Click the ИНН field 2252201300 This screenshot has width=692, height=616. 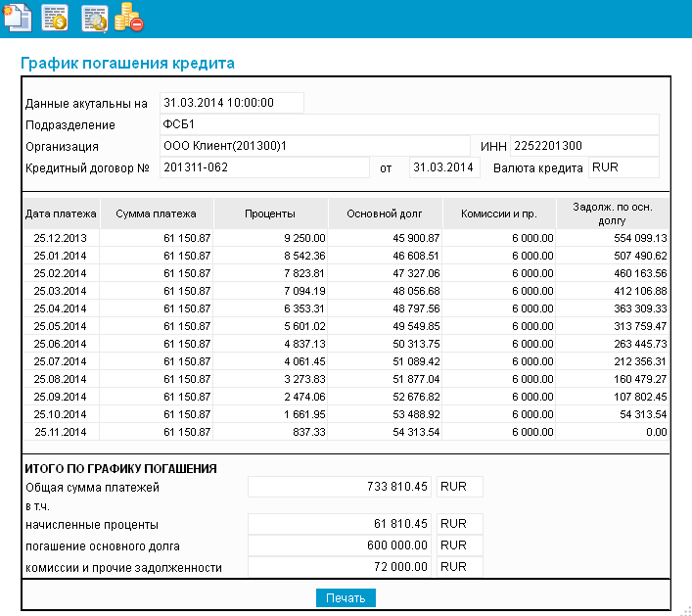584,146
